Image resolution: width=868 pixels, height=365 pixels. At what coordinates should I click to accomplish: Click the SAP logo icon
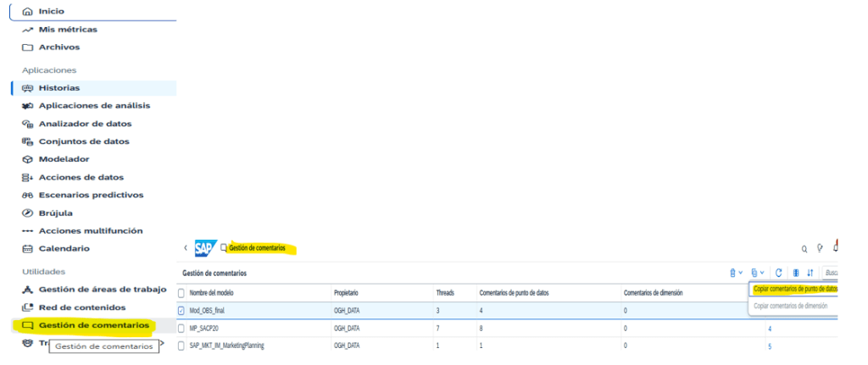206,248
